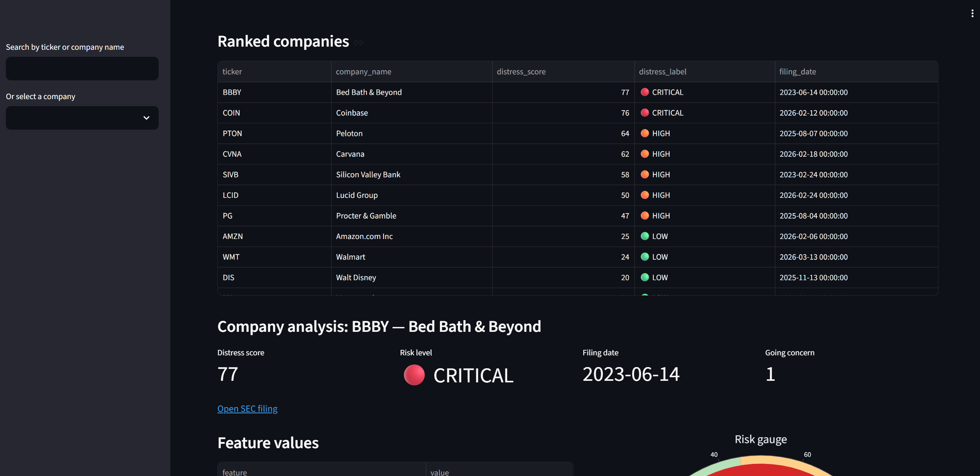Open SEC filing link
The width and height of the screenshot is (980, 476).
248,409
